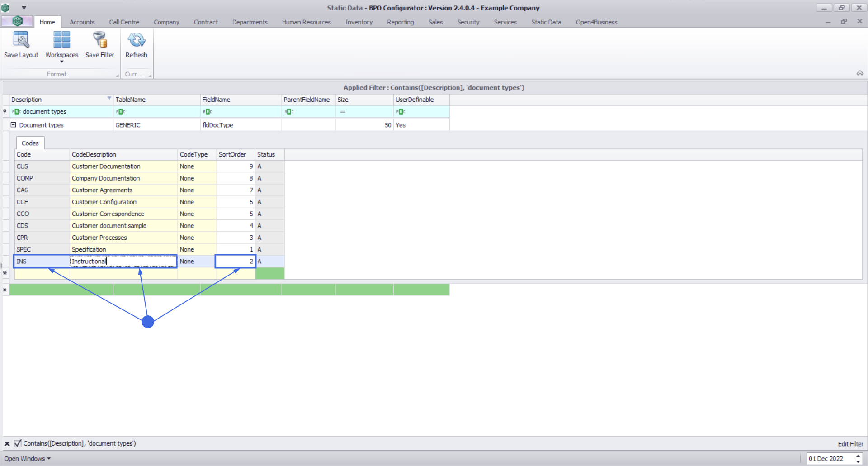Open the Inventory tab
This screenshot has height=466, width=868.
[x=359, y=22]
